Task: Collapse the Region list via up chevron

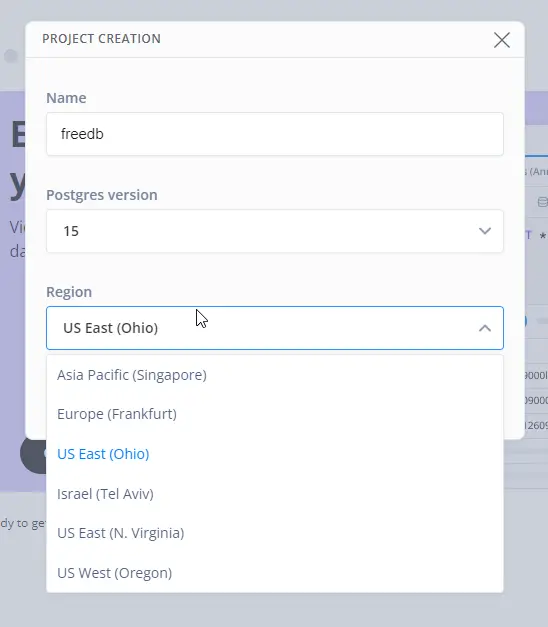Action: pyautogui.click(x=485, y=328)
